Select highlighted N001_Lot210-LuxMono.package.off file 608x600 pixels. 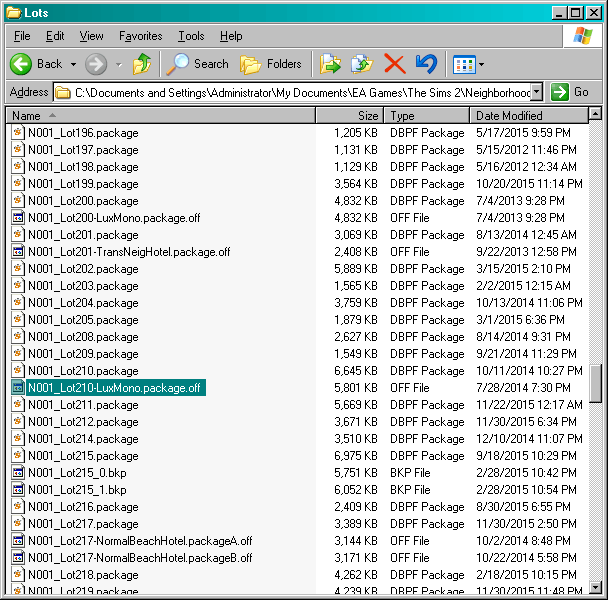115,387
